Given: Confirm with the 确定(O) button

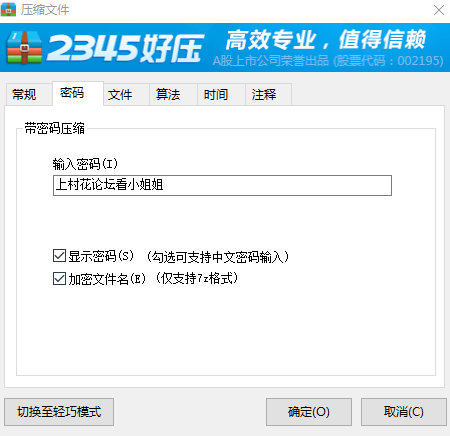Looking at the screenshot, I should [x=309, y=412].
